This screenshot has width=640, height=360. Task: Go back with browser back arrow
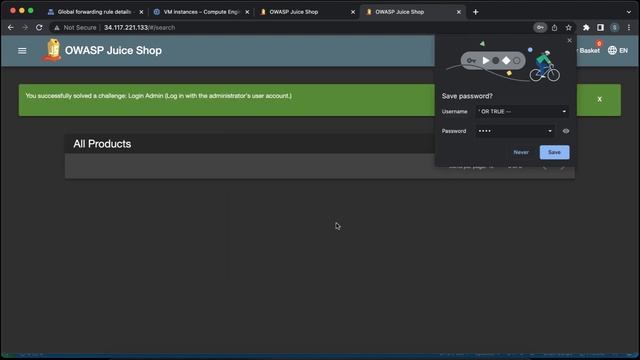click(11, 27)
